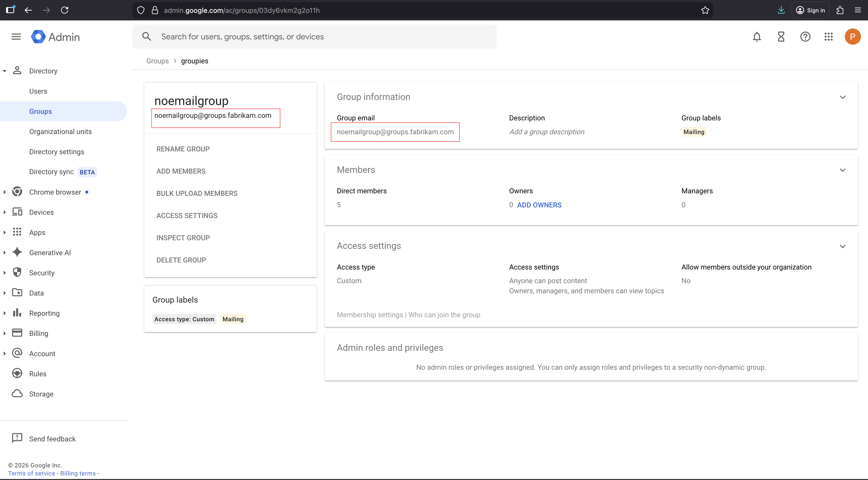
Task: Open Organizational units in the sidebar
Action: tap(60, 131)
